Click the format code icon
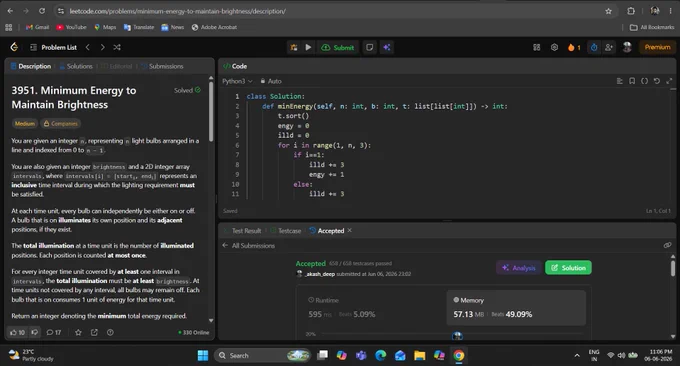The image size is (680, 366). point(619,81)
